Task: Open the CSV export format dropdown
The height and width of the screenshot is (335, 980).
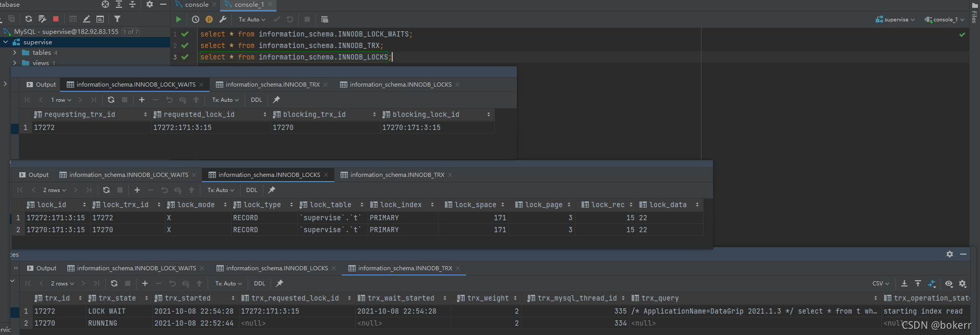Action: coord(881,283)
